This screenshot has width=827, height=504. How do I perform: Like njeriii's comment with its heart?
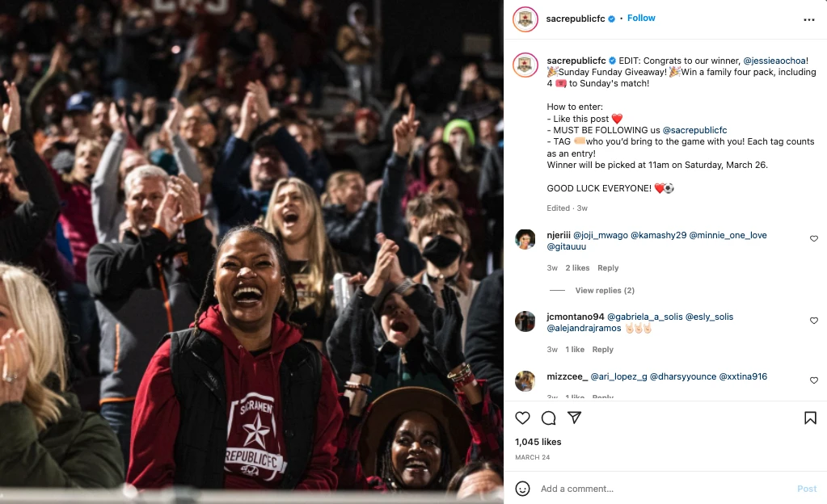(x=814, y=239)
